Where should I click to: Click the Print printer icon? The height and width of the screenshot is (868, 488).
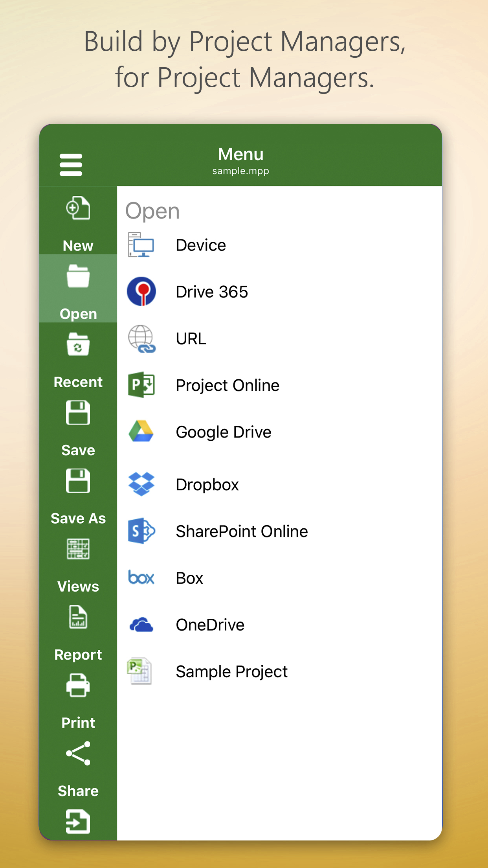point(78,686)
